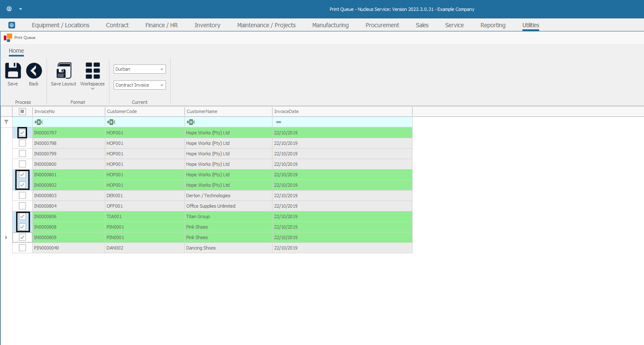644x345 pixels.
Task: Click the Dancing Shoes customer cell
Action: tap(229, 248)
